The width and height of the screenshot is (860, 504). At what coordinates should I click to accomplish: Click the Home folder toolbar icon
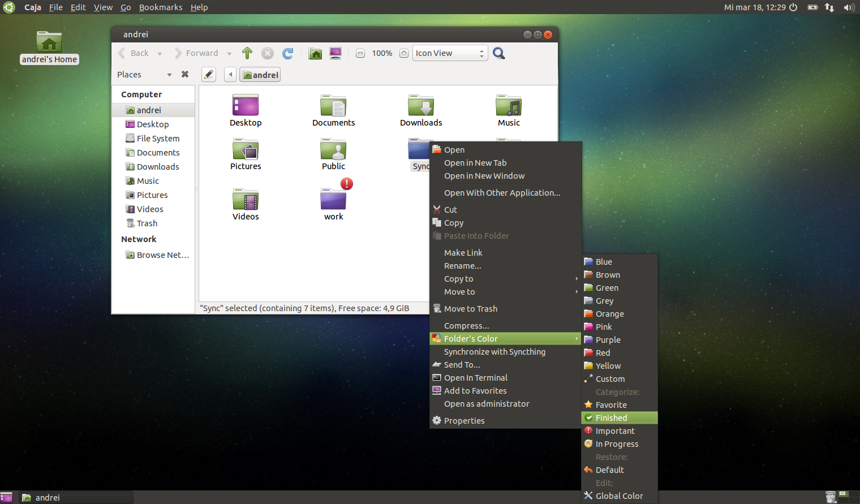[315, 53]
